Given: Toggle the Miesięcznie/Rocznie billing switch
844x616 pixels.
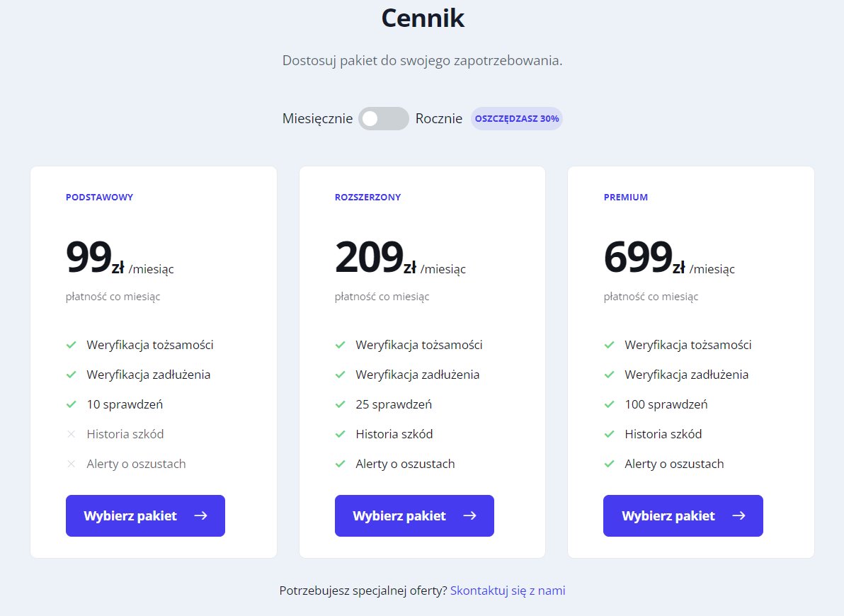Looking at the screenshot, I should pyautogui.click(x=384, y=119).
